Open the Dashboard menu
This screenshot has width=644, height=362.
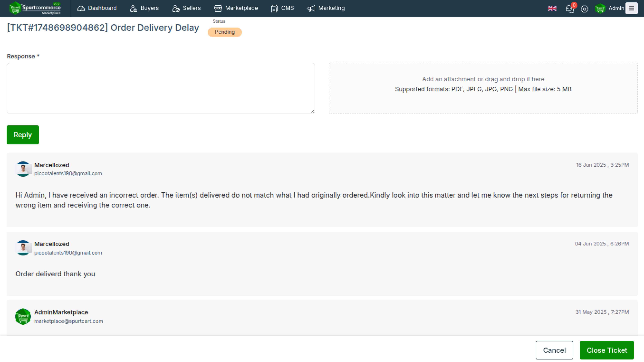point(97,8)
